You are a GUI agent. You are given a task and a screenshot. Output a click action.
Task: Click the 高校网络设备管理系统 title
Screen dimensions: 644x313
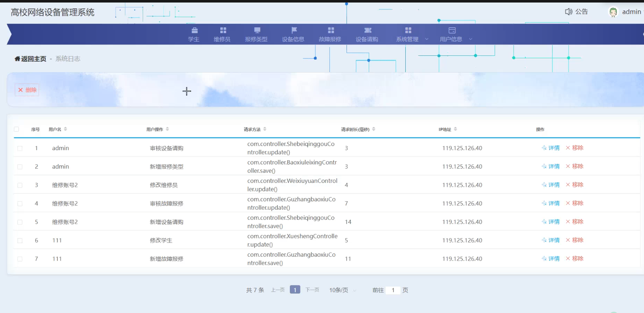point(52,13)
